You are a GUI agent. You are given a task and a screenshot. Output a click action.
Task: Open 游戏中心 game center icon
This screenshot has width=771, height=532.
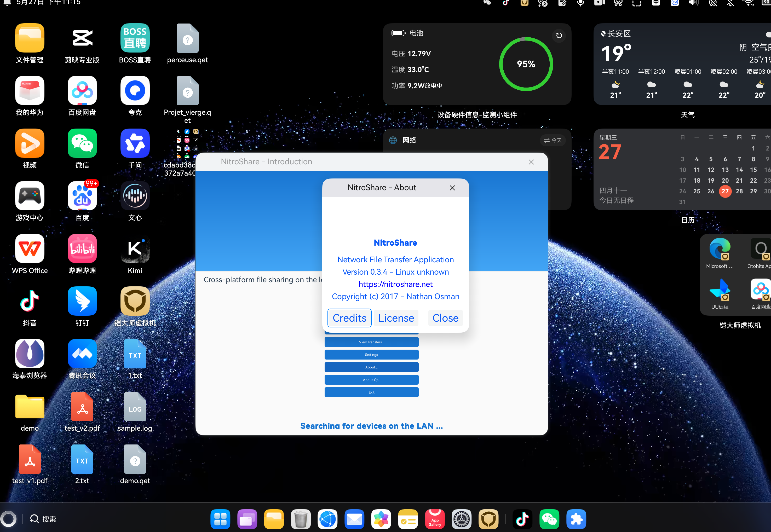pyautogui.click(x=30, y=196)
